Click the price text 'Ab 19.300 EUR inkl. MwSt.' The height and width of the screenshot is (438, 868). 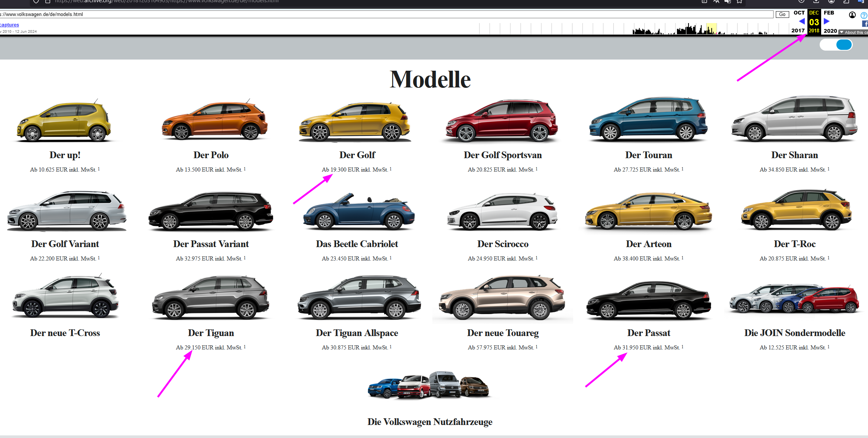pos(355,170)
